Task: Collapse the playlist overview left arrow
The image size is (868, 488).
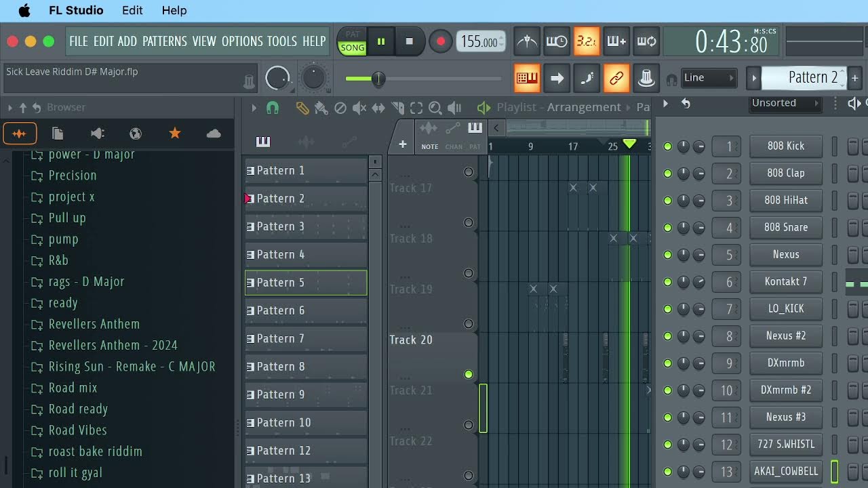Action: [x=496, y=127]
